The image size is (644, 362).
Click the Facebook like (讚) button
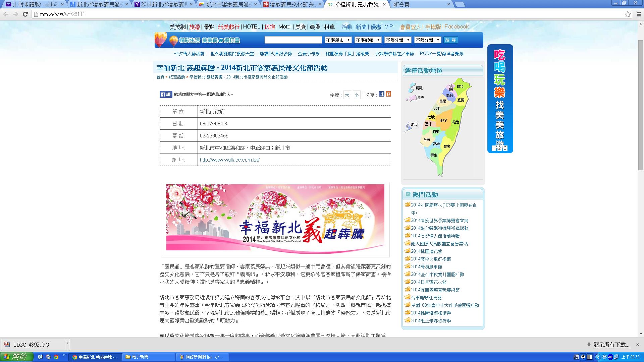coord(166,95)
